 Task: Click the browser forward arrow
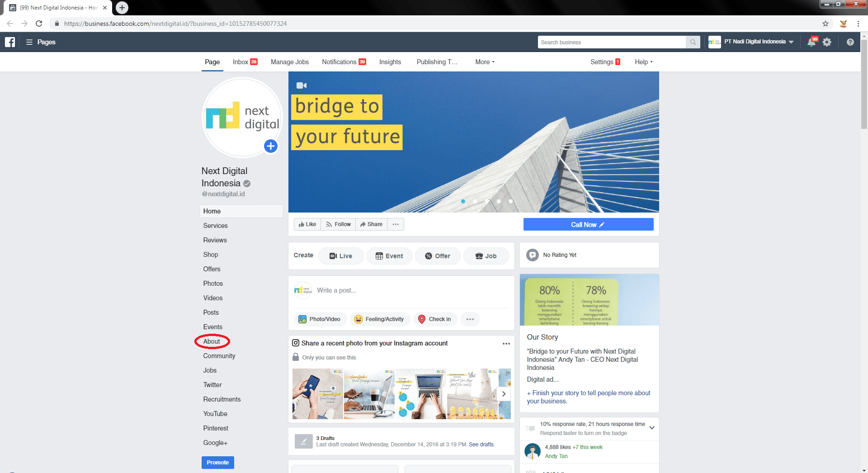[x=24, y=24]
